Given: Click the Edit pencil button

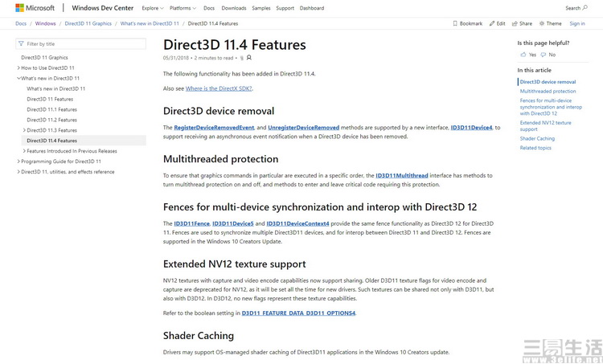Looking at the screenshot, I should [x=498, y=24].
